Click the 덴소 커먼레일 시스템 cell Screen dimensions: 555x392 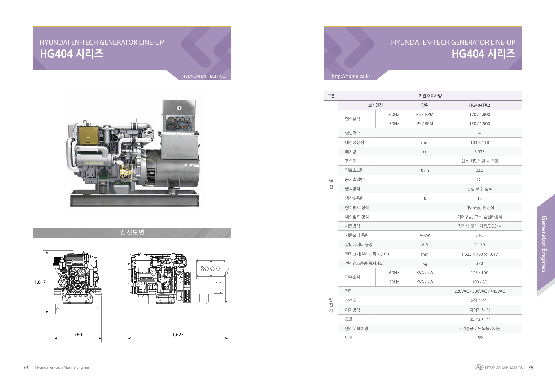[479, 161]
